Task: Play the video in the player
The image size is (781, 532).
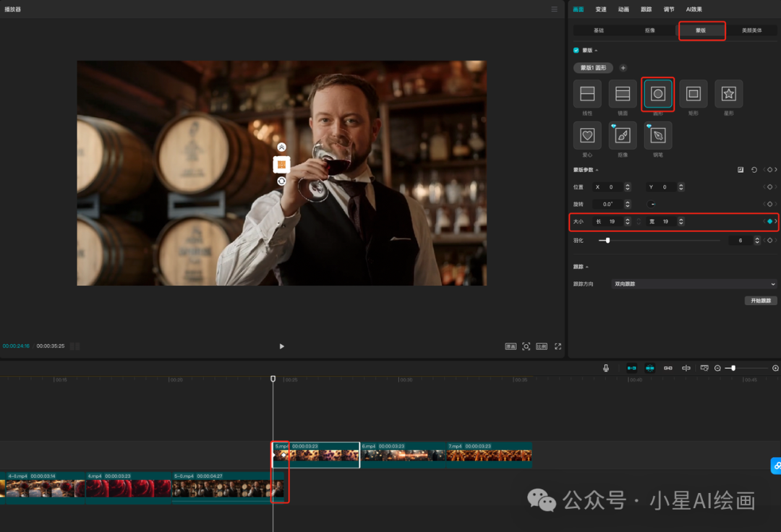Action: [282, 346]
